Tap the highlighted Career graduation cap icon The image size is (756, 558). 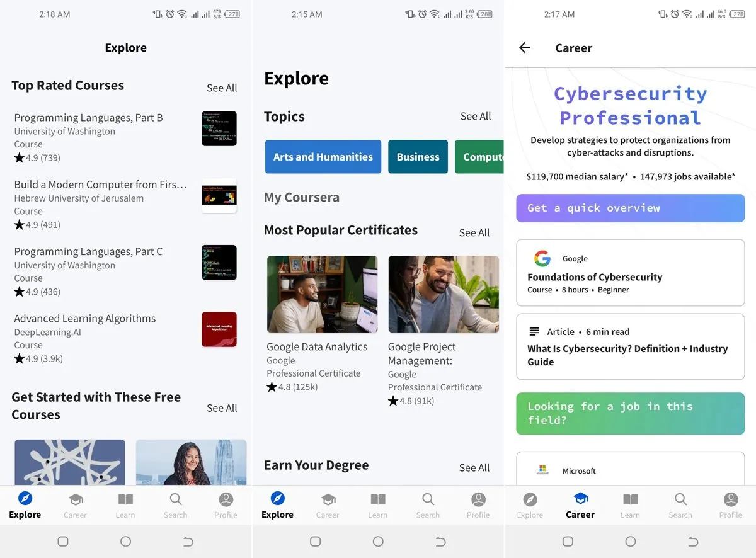click(x=580, y=499)
